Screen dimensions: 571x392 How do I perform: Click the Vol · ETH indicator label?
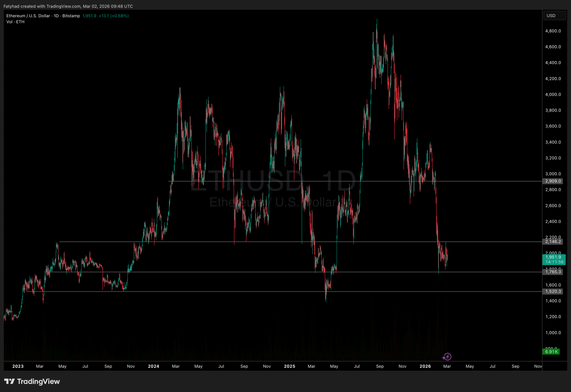pyautogui.click(x=15, y=22)
